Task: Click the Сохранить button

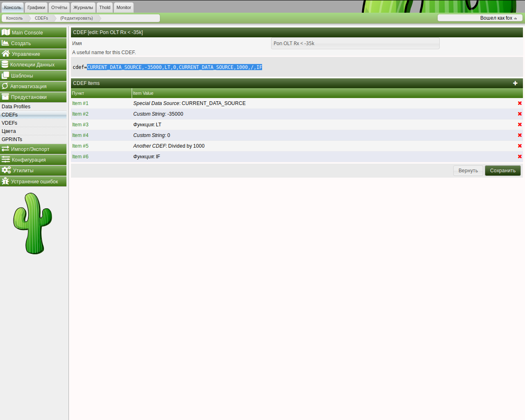Action: (x=503, y=171)
